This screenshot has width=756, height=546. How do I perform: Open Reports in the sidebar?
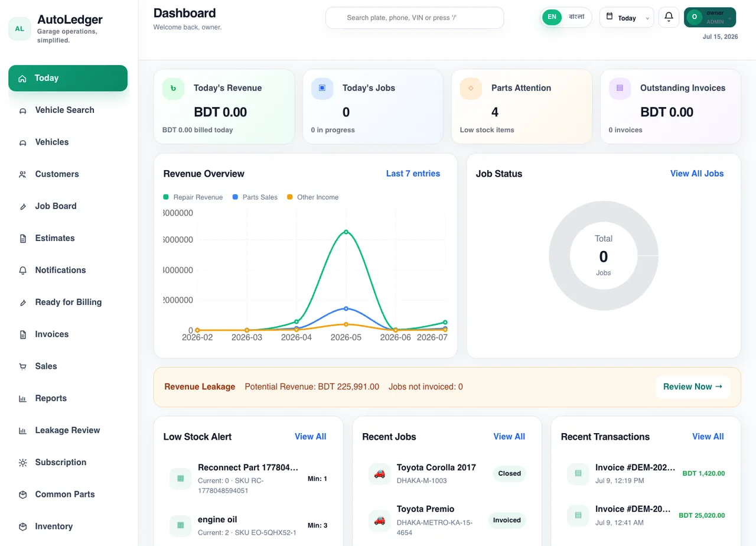coord(68,398)
